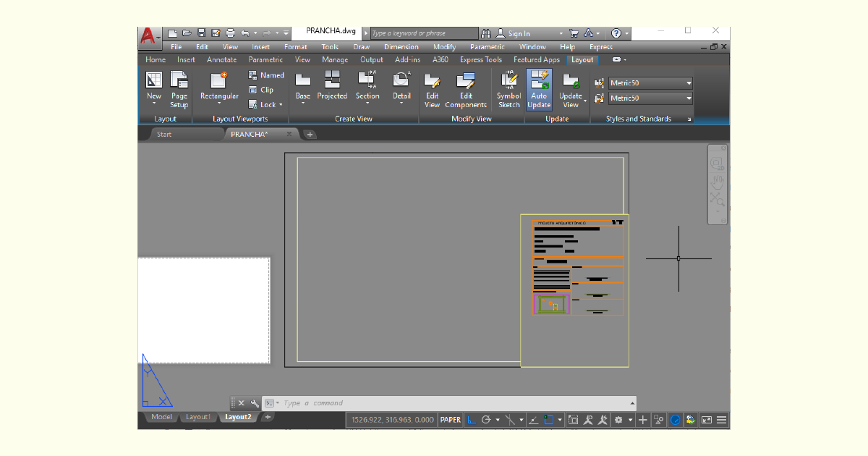Open the lower Metric50 style dropdown

coord(689,98)
